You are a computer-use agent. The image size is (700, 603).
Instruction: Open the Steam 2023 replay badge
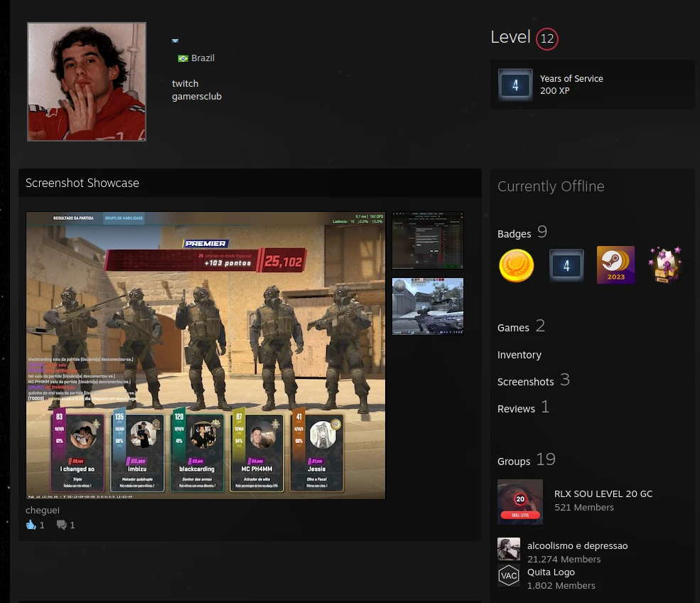(x=615, y=265)
